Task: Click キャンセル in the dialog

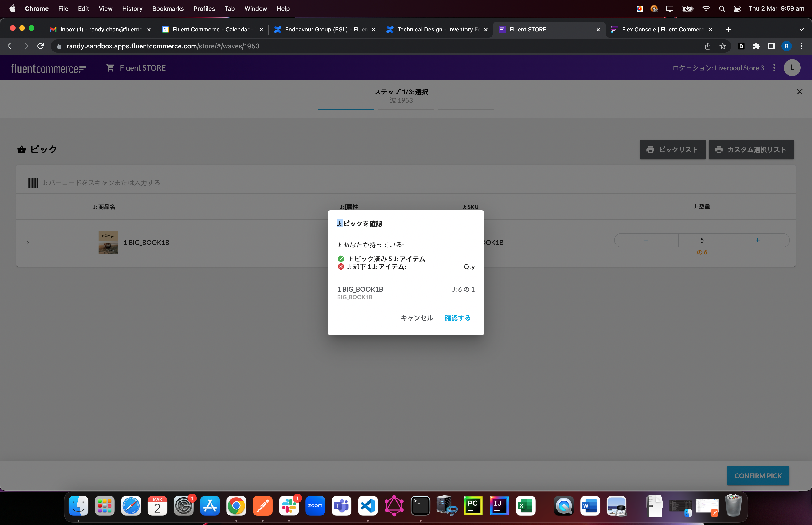Action: (416, 318)
